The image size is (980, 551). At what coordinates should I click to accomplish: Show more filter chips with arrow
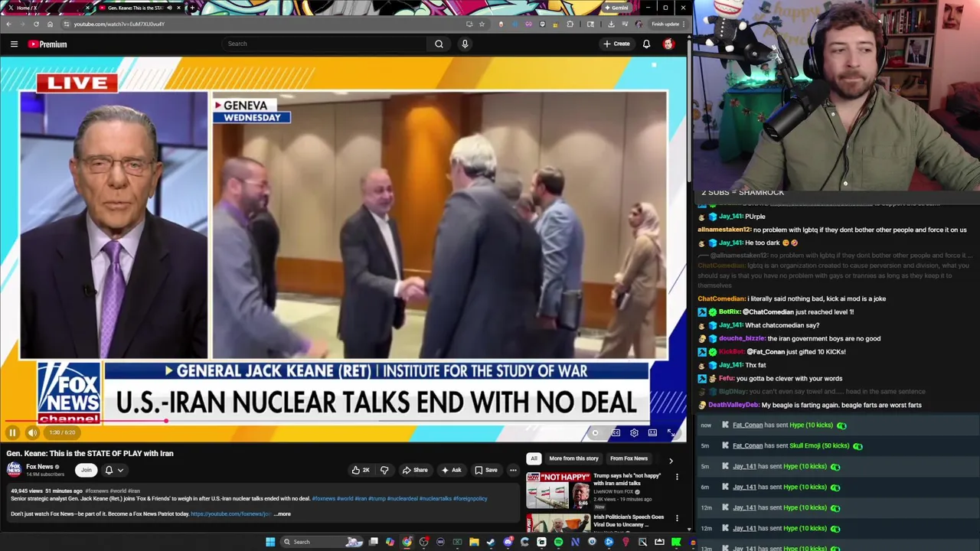point(671,460)
